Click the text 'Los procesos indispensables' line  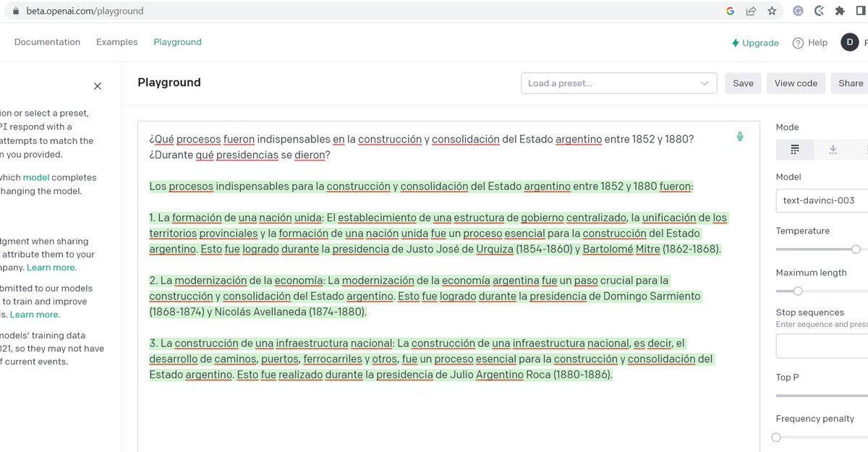[x=421, y=187]
